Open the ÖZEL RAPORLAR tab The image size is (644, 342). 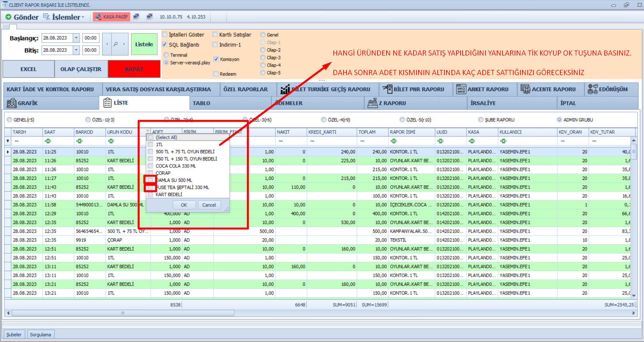point(245,89)
